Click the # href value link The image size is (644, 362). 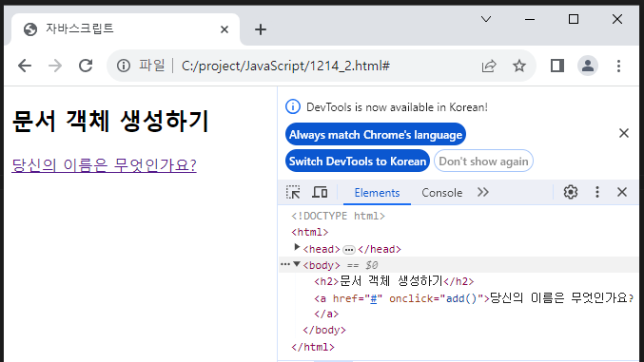click(373, 298)
